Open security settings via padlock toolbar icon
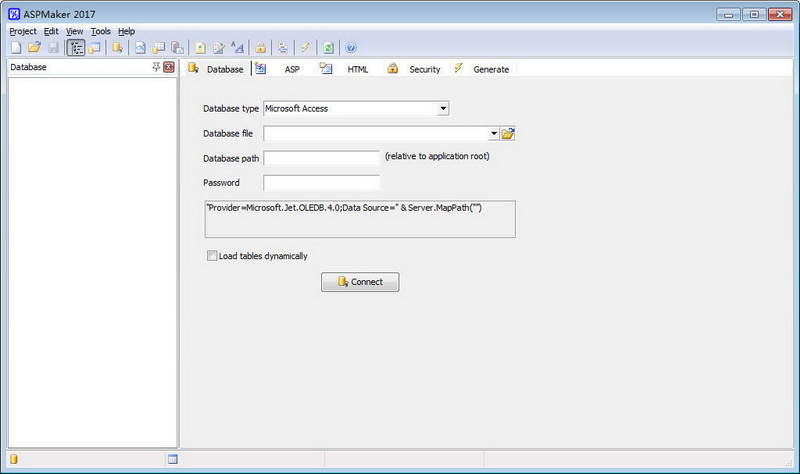This screenshot has height=474, width=800. coord(260,48)
